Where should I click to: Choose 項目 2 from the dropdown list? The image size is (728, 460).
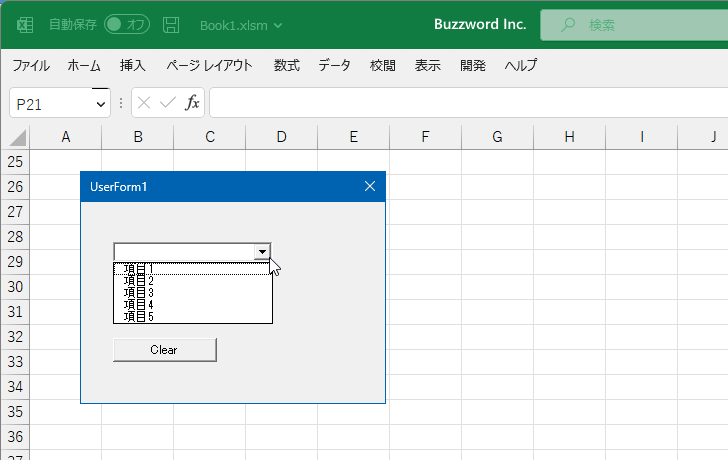coord(192,281)
